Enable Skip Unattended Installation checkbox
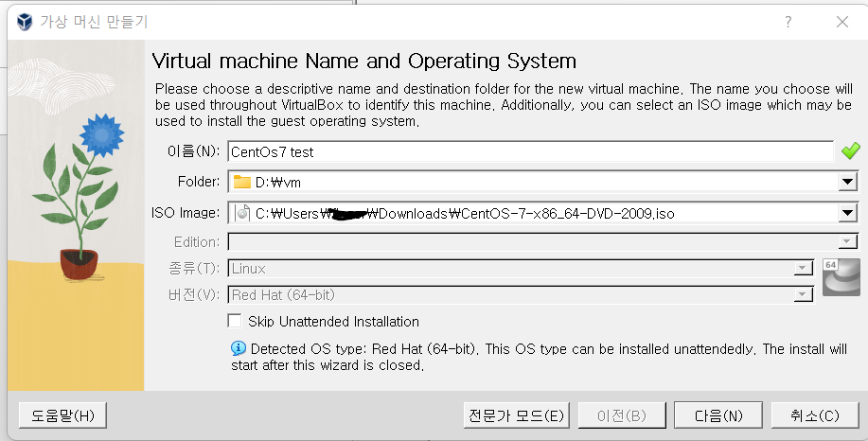This screenshot has height=441, width=868. [x=235, y=321]
